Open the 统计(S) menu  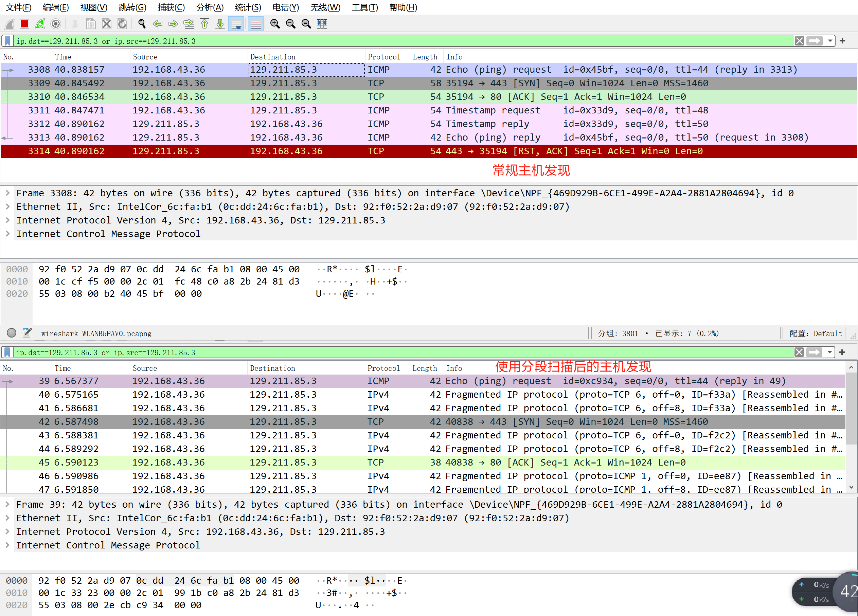[x=248, y=7]
